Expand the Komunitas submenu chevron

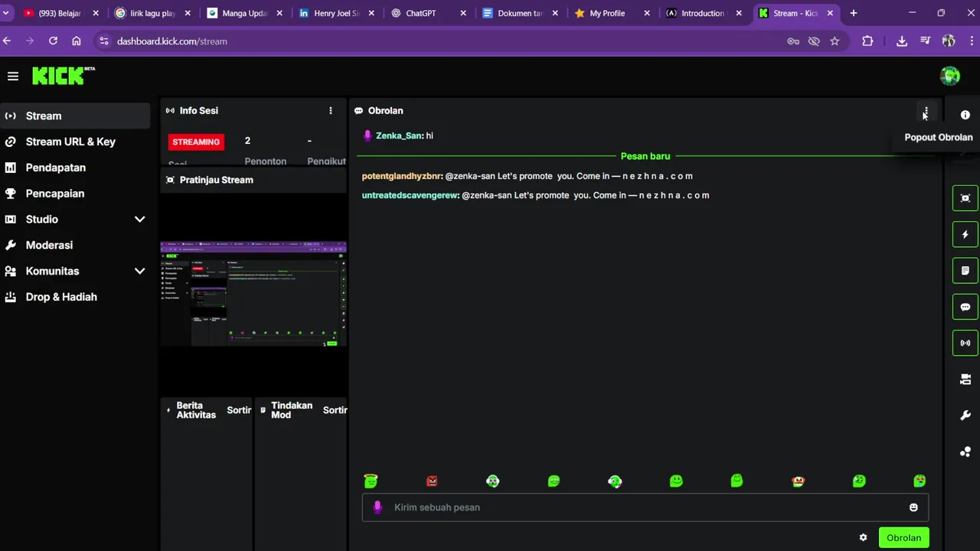pos(139,271)
